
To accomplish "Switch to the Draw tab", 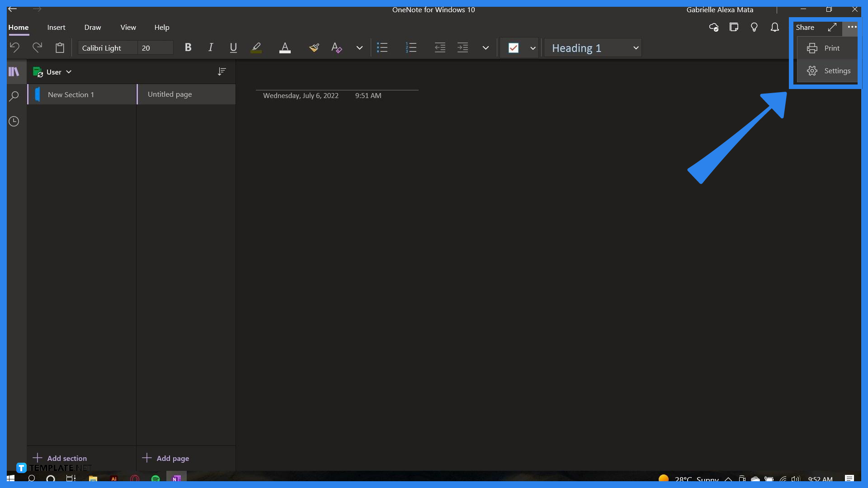I will click(92, 27).
